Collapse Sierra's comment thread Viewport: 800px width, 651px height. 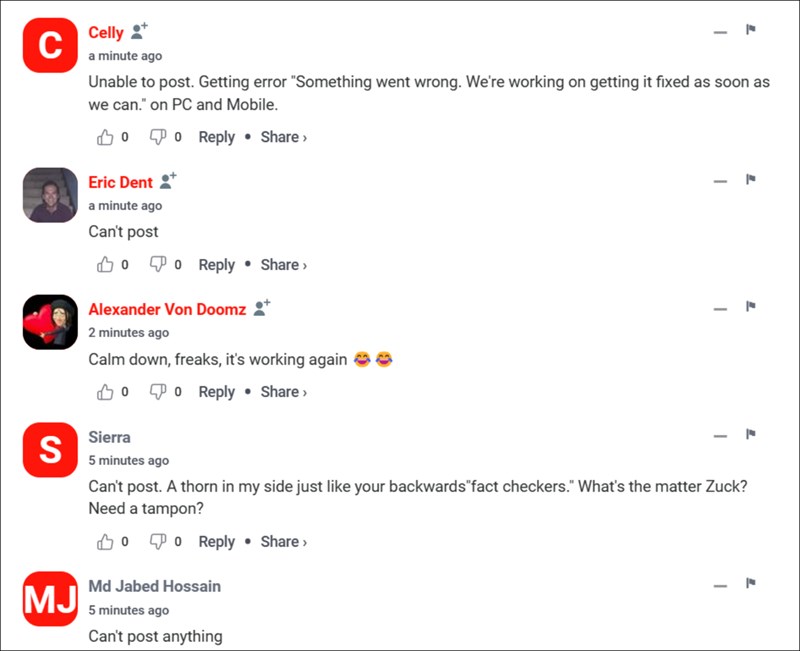click(x=720, y=436)
